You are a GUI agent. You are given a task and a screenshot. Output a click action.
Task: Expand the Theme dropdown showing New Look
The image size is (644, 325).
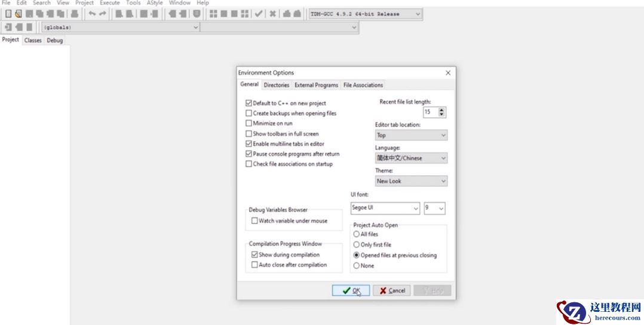tap(411, 181)
